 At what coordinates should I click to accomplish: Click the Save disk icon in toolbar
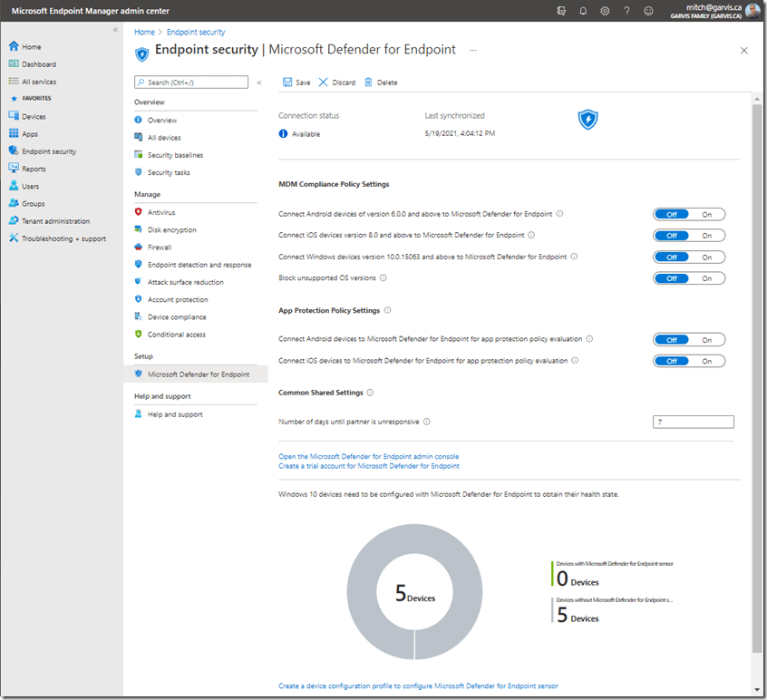point(286,83)
